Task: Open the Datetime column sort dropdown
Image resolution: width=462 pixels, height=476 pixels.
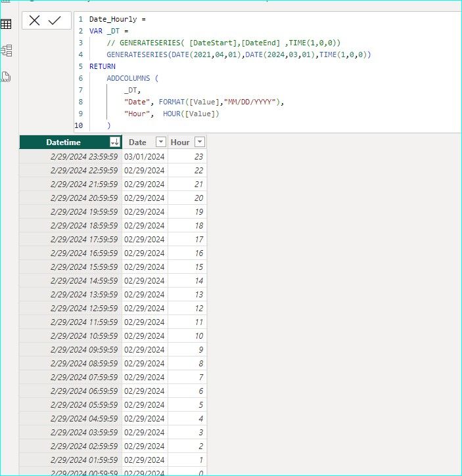Action: click(x=115, y=142)
